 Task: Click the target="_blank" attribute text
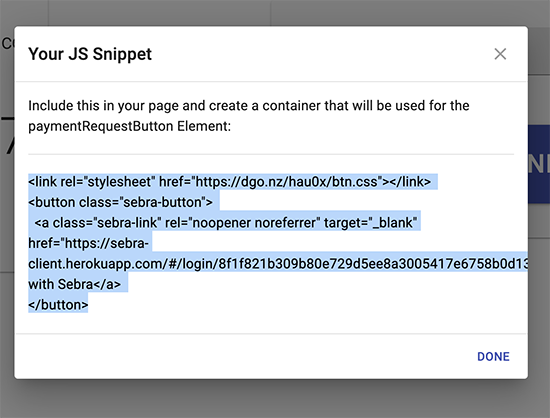(x=370, y=223)
